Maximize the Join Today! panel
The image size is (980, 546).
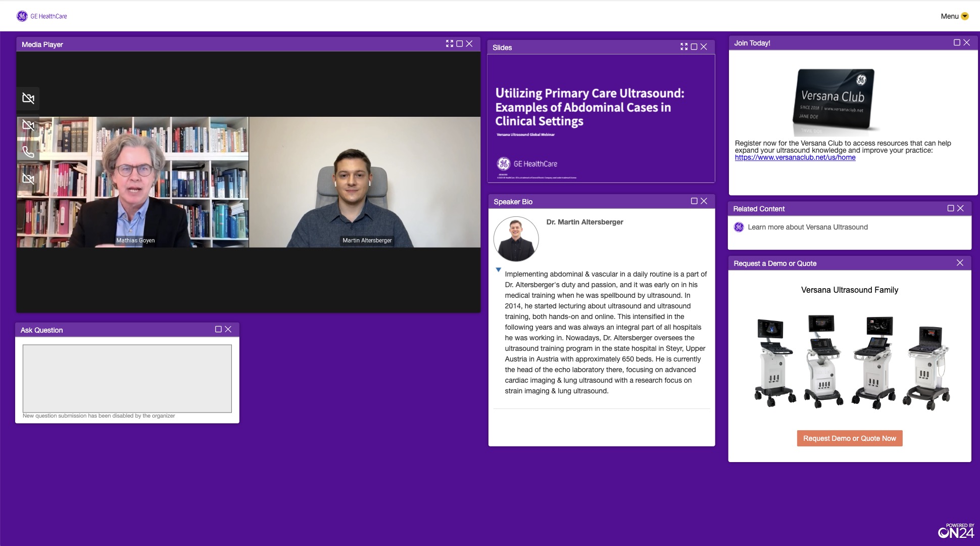coord(957,42)
